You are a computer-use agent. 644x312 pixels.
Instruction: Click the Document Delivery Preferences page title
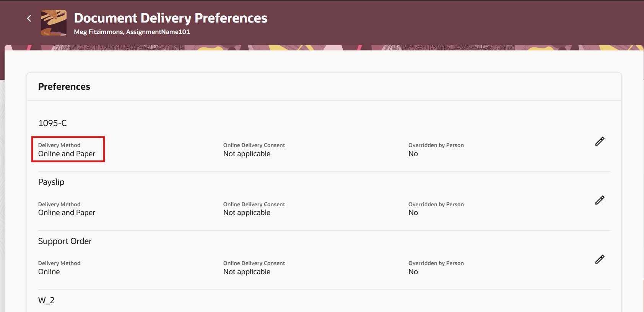click(171, 18)
